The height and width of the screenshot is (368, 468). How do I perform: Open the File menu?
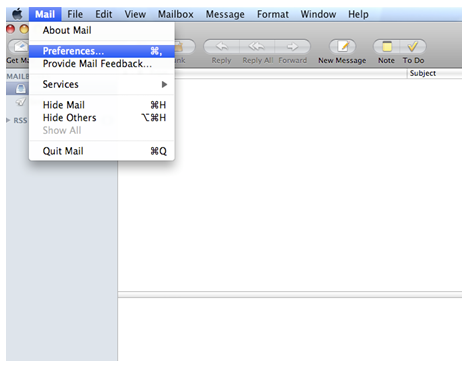[x=75, y=14]
